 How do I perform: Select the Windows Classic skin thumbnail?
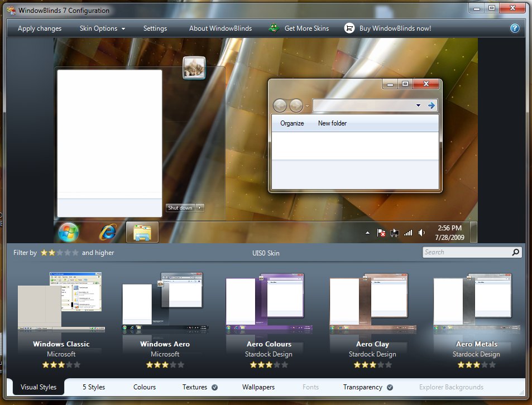tap(61, 301)
